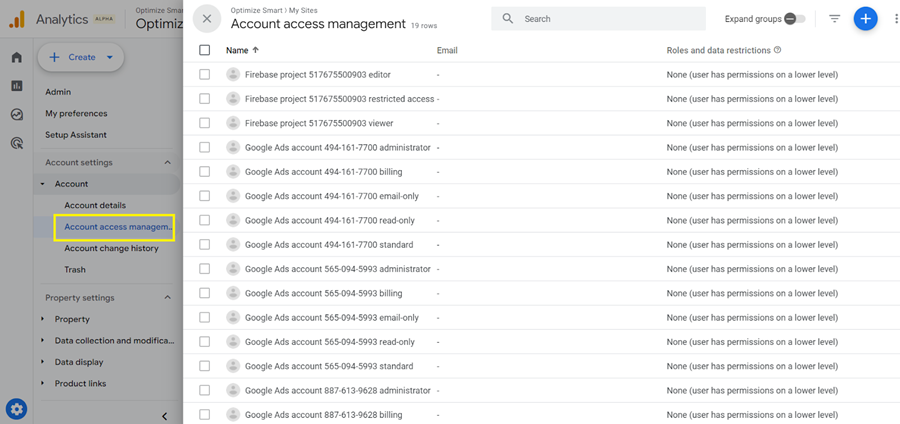Click avatar of Google Ads 887-613-9628 administrator
The image size is (900, 424).
232,390
